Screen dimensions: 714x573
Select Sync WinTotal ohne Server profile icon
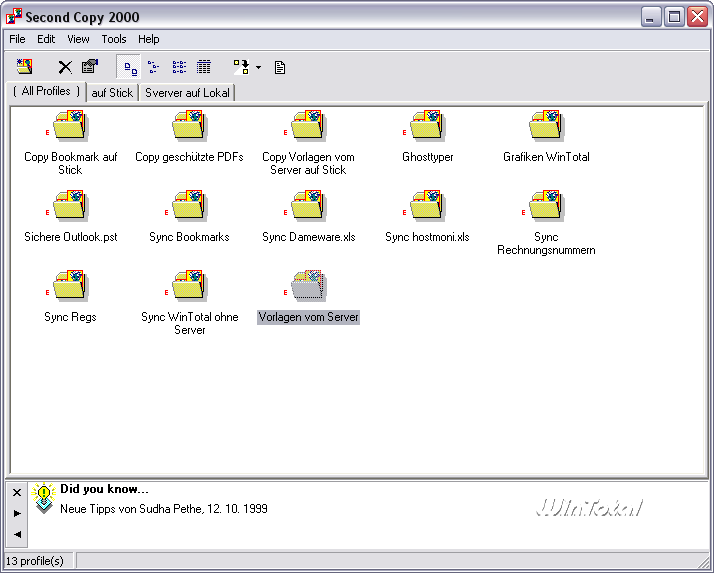pyautogui.click(x=189, y=286)
